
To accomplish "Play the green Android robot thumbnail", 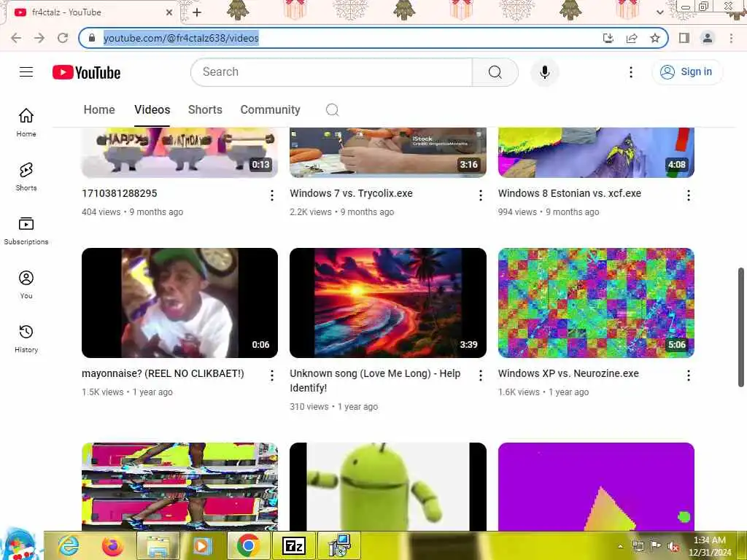I will click(x=388, y=486).
